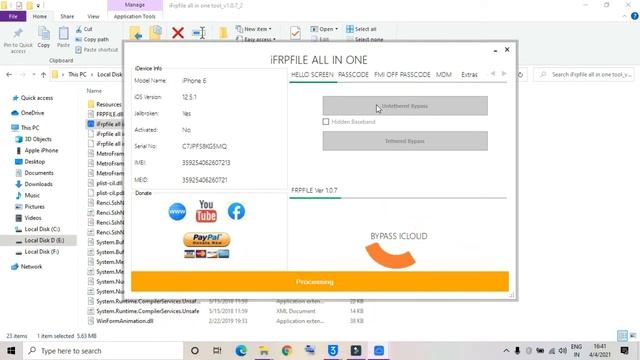Click the Explorer search box
Screen dimensions: 640x360
tap(584, 75)
